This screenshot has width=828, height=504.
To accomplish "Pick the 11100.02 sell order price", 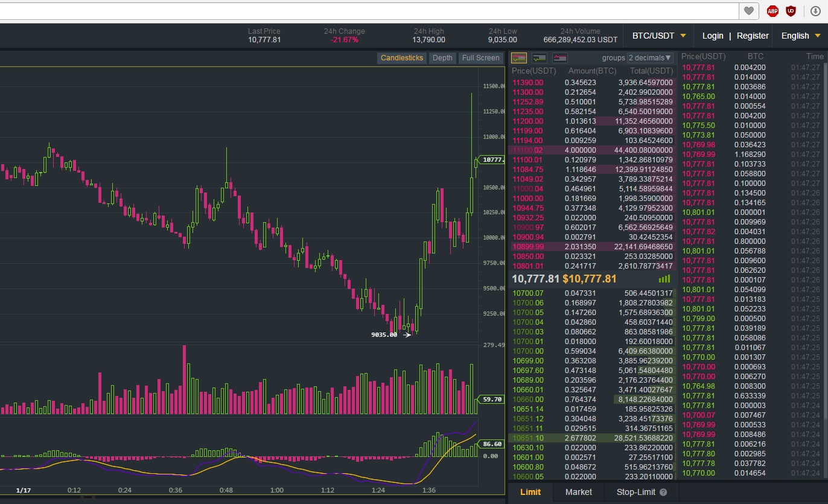I will pyautogui.click(x=528, y=150).
